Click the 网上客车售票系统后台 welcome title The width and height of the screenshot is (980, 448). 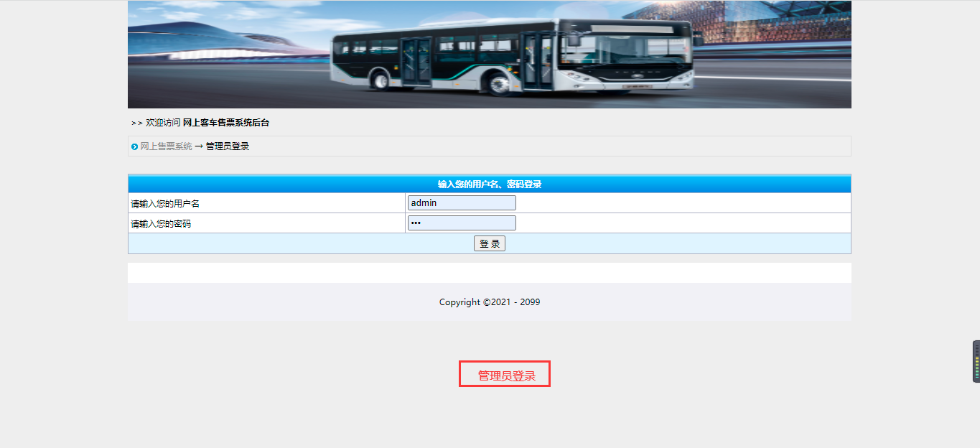pyautogui.click(x=226, y=123)
